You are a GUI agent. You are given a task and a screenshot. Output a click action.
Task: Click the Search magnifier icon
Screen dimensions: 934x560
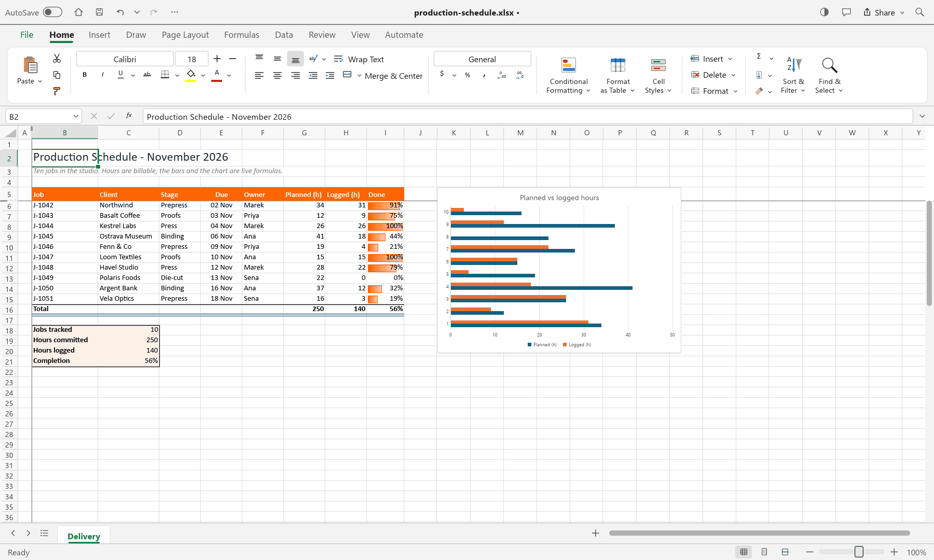point(919,12)
